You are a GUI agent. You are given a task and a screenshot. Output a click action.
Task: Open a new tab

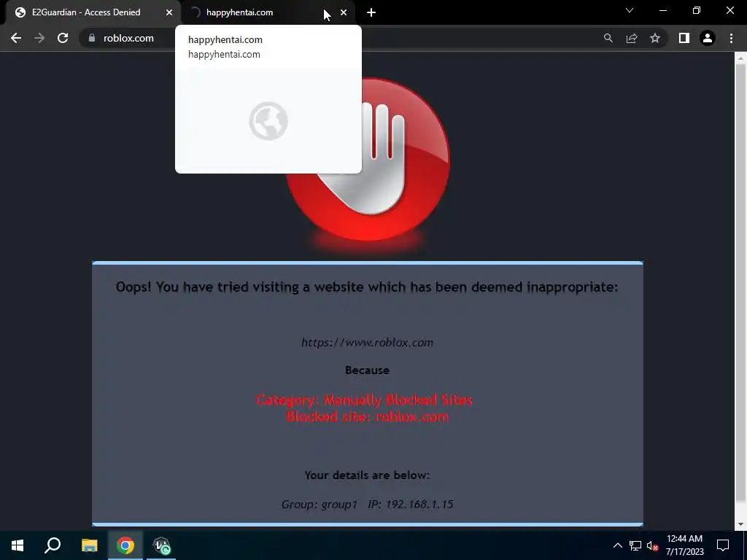(371, 12)
